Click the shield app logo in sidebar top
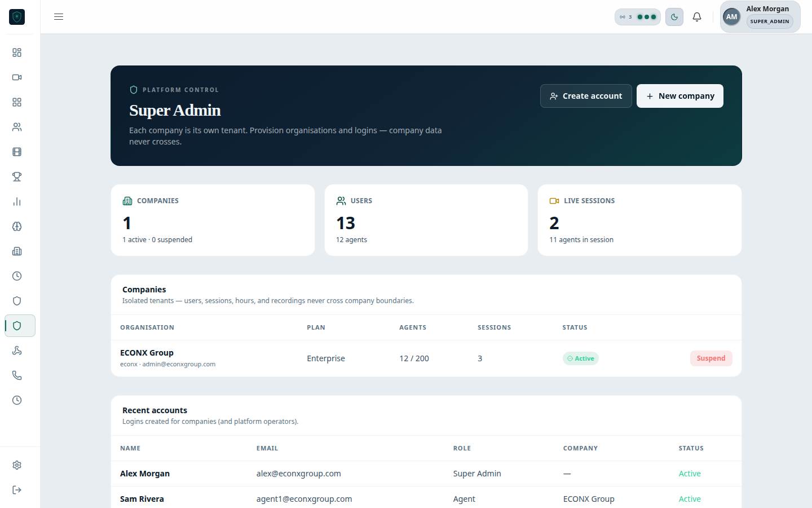The image size is (812, 508). pos(17,17)
